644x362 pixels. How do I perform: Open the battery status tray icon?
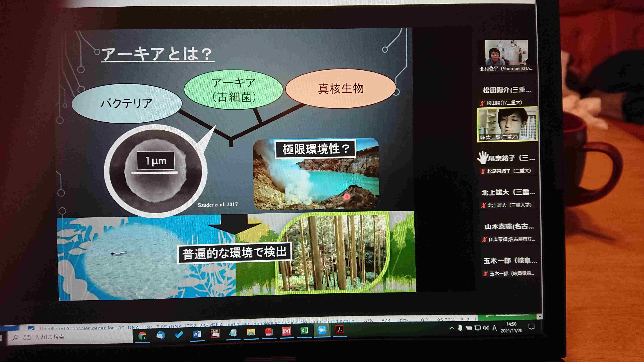pos(469,328)
